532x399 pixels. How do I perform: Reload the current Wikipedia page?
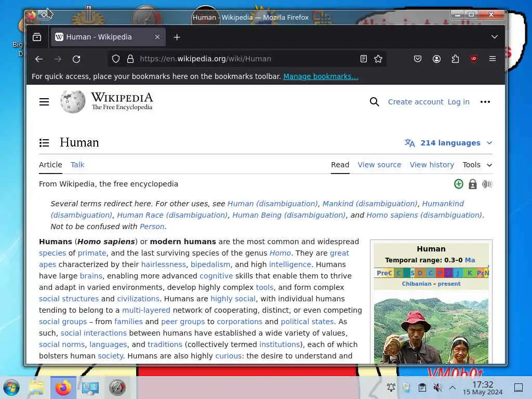(x=76, y=59)
